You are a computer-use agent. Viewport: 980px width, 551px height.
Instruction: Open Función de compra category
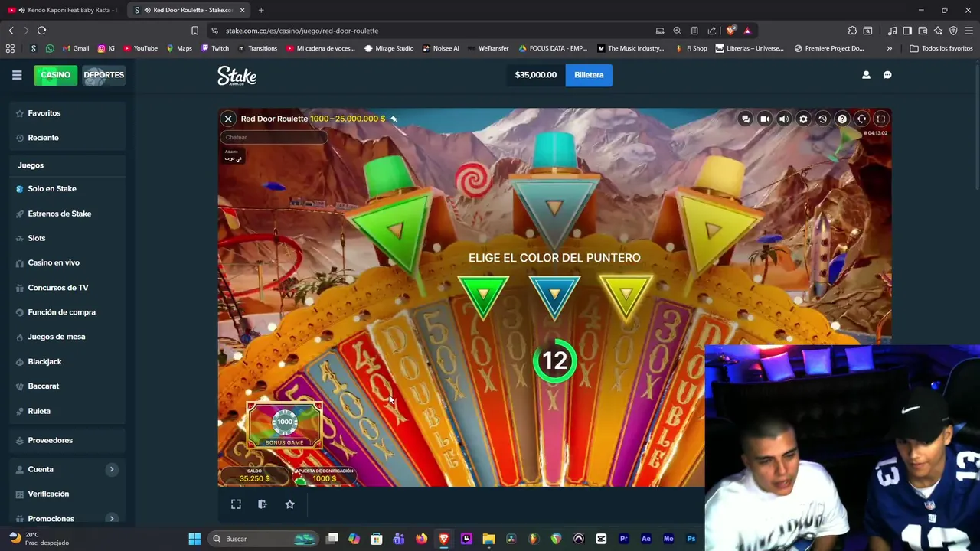tap(67, 312)
